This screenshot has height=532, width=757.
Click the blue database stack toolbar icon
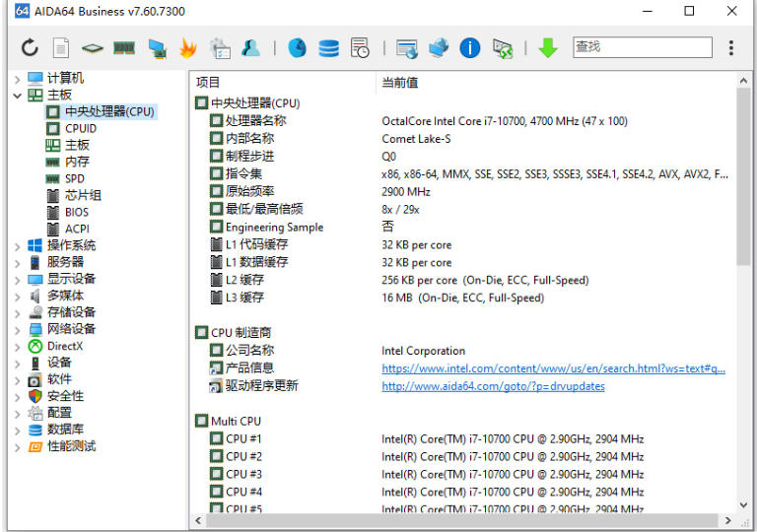click(328, 47)
